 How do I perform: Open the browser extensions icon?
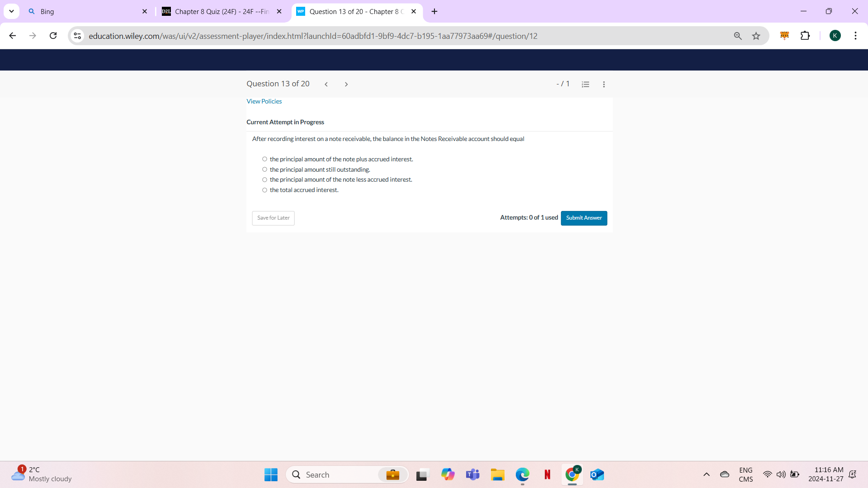[x=806, y=36]
